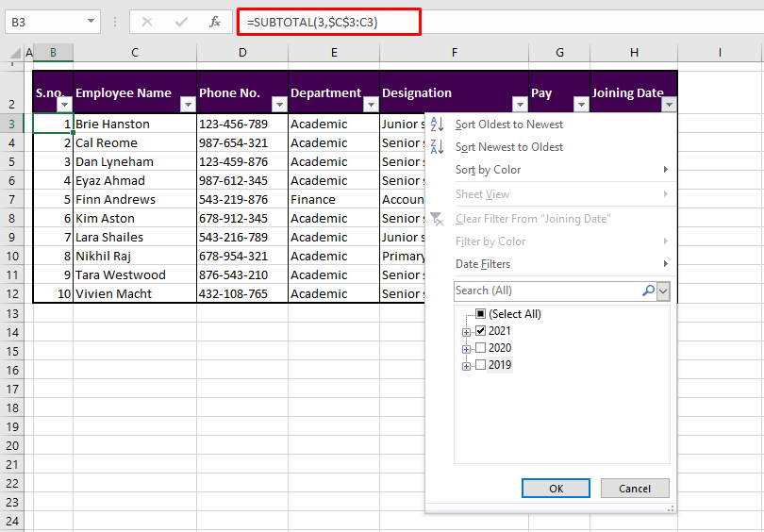Viewport: 764px width, 532px height.
Task: Click the Enter checkmark icon in formula bar
Action: point(181,22)
